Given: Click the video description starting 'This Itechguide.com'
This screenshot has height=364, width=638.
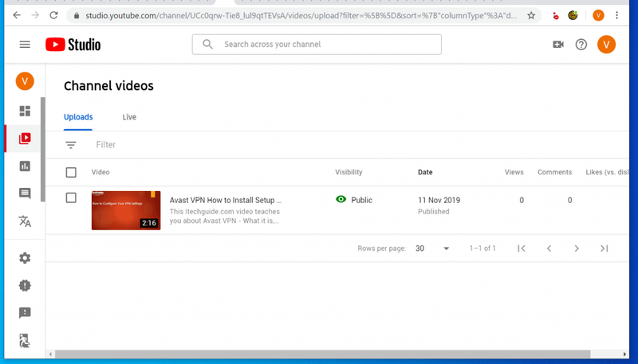Looking at the screenshot, I should pos(225,216).
